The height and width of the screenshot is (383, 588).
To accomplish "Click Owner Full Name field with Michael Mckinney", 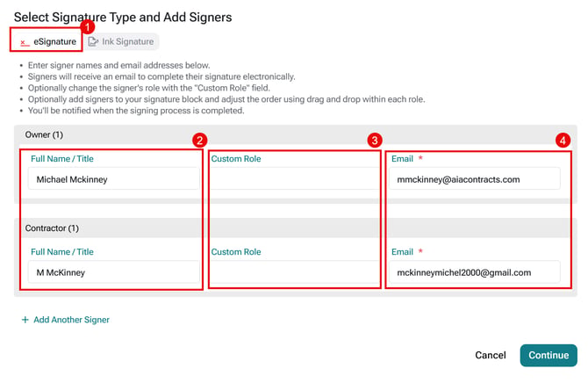I will click(113, 179).
